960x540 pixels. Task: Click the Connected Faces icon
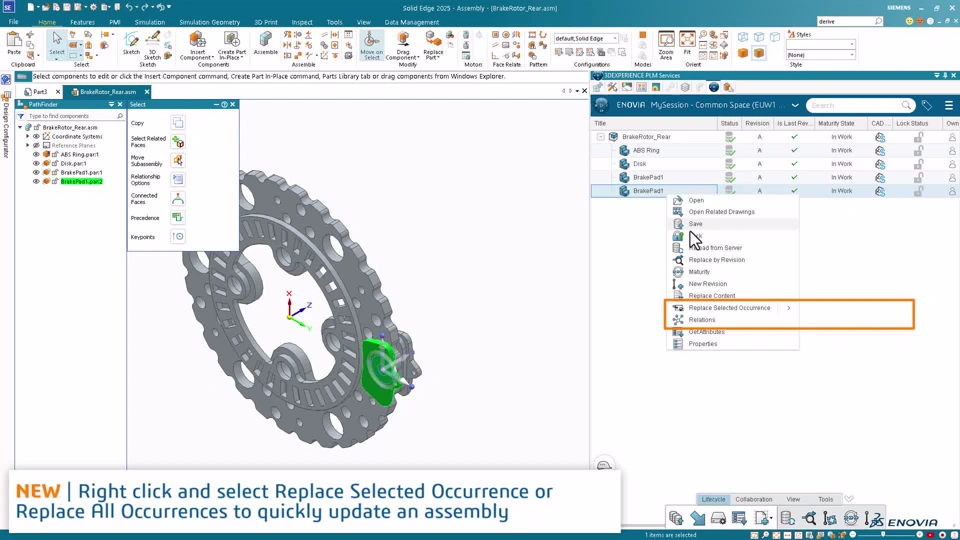tap(178, 198)
